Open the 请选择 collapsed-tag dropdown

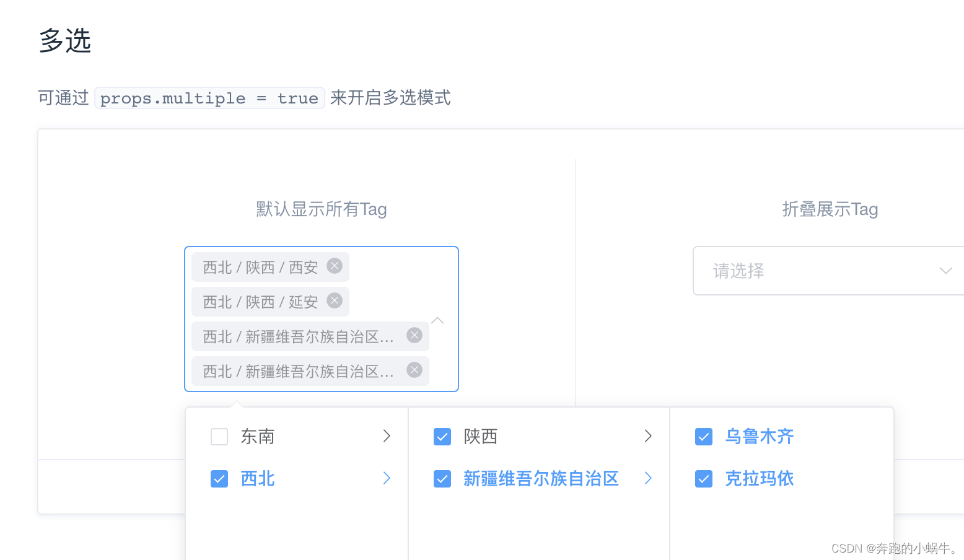(x=828, y=271)
